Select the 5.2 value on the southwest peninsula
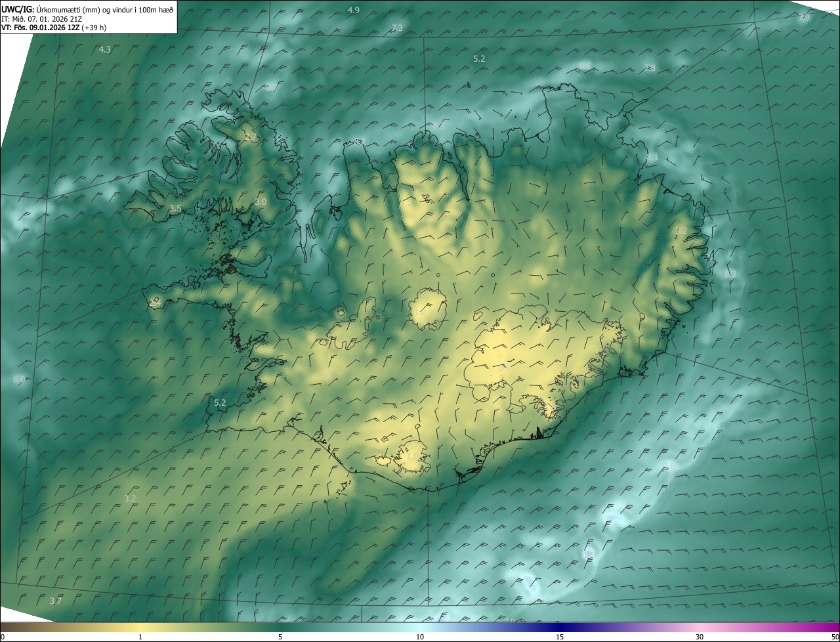Screen dimensions: 840x642 [x=220, y=402]
